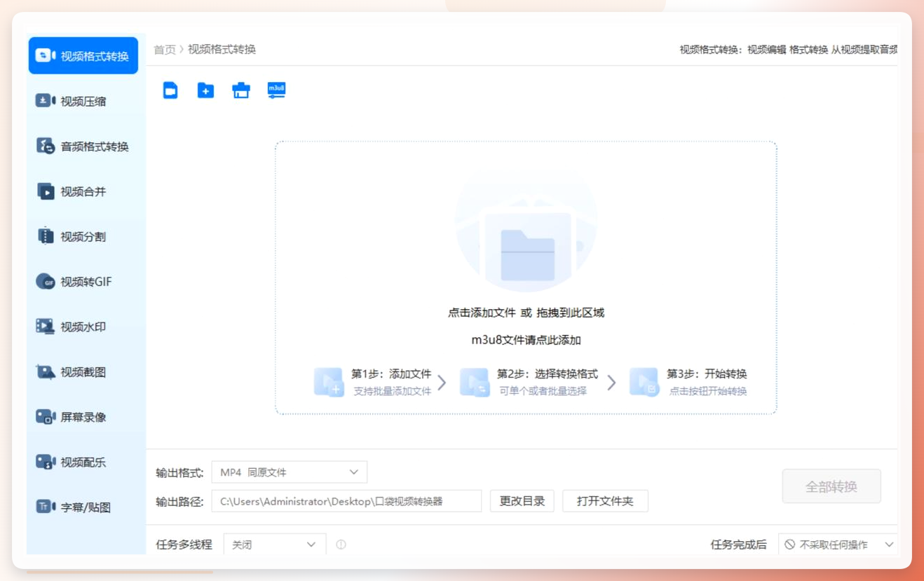Click the m3u8 download toolbar icon
This screenshot has height=581, width=924.
pos(276,90)
